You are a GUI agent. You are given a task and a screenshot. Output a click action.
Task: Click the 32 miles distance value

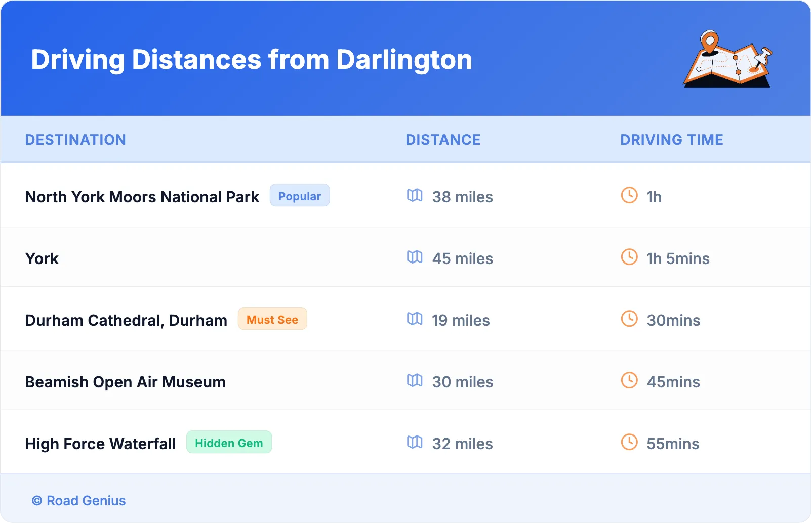[463, 444]
